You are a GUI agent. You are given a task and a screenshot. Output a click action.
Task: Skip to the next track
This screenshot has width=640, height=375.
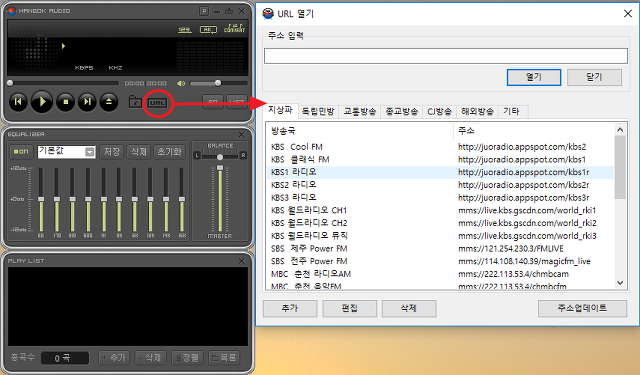point(87,102)
